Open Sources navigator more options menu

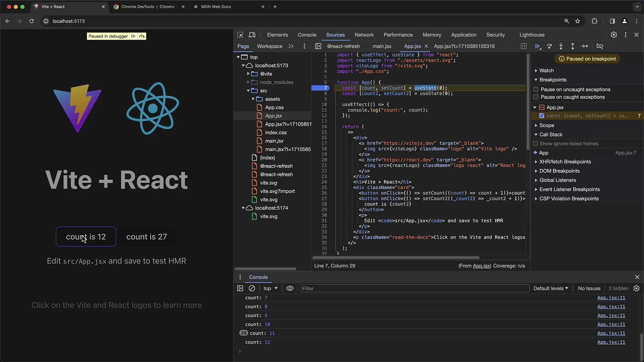click(x=304, y=46)
